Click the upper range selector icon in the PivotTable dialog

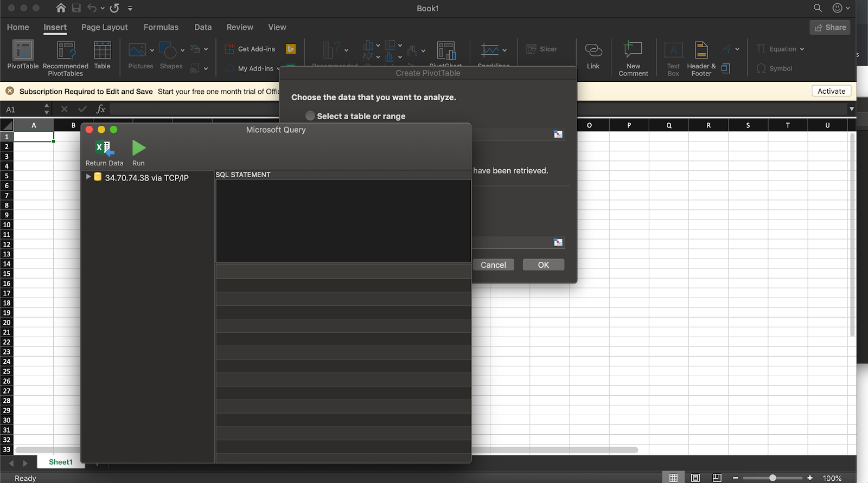[x=558, y=134]
